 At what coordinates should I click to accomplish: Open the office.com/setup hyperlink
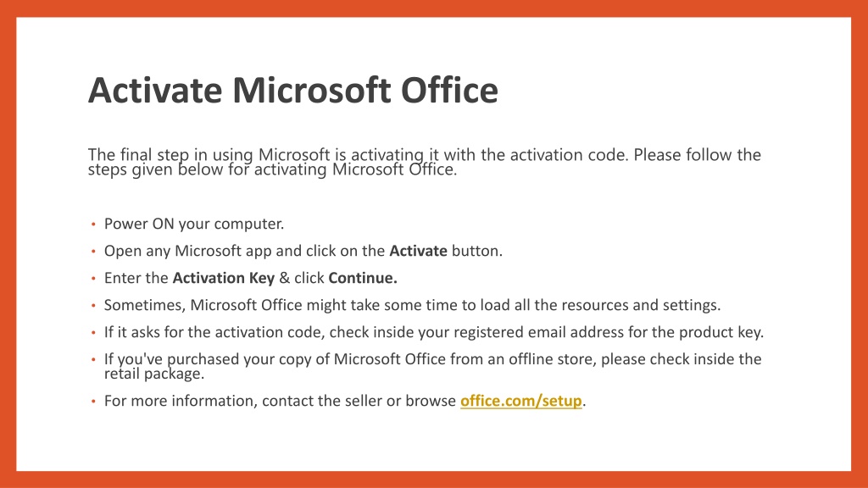click(521, 401)
